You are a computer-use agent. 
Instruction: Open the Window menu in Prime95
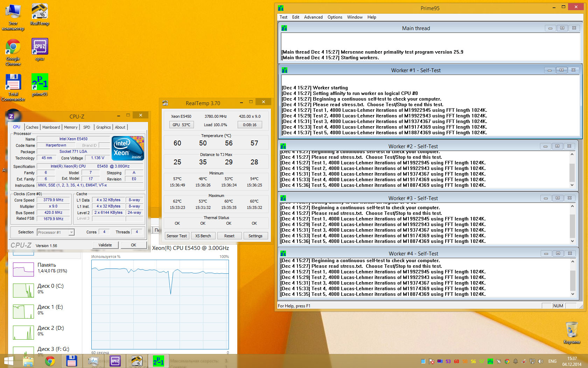[x=355, y=17]
